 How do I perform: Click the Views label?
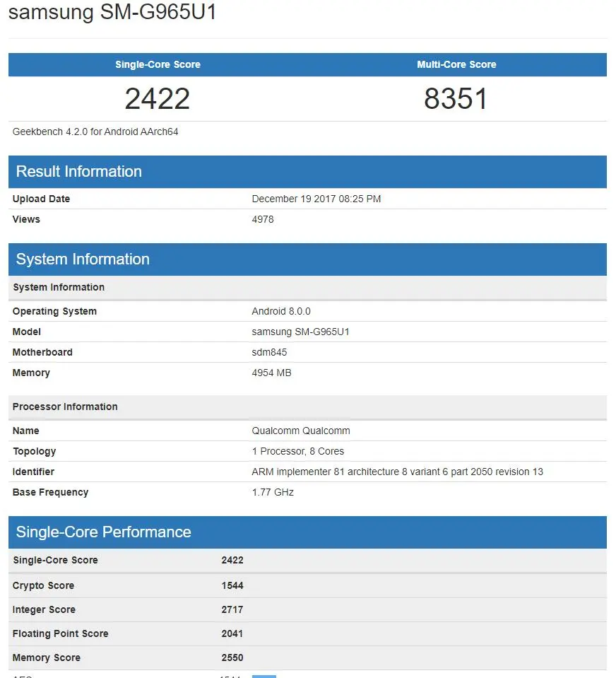(26, 219)
